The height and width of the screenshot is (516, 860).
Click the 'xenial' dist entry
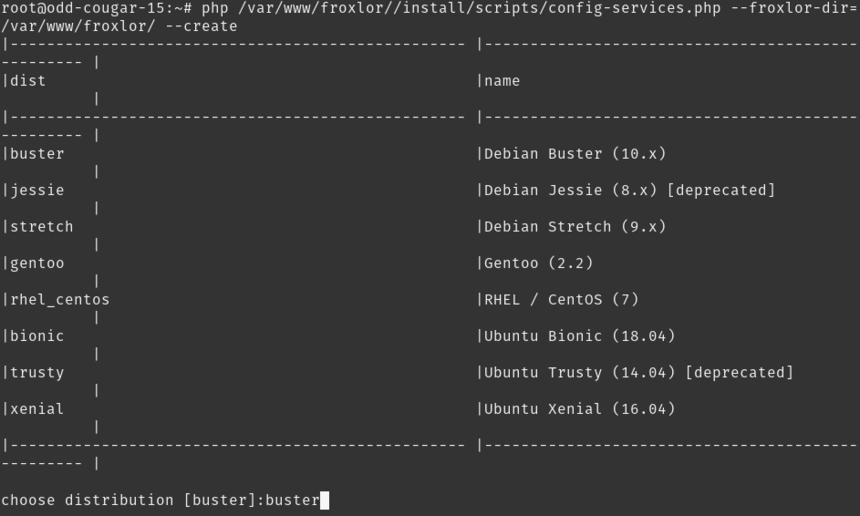[37, 409]
